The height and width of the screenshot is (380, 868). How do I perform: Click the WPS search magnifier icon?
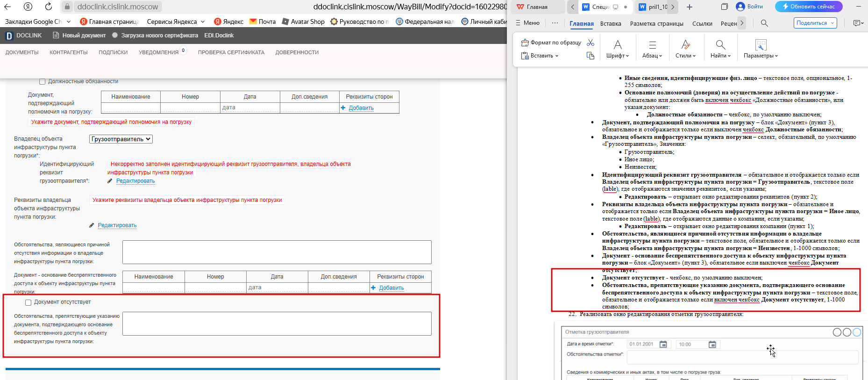click(764, 23)
